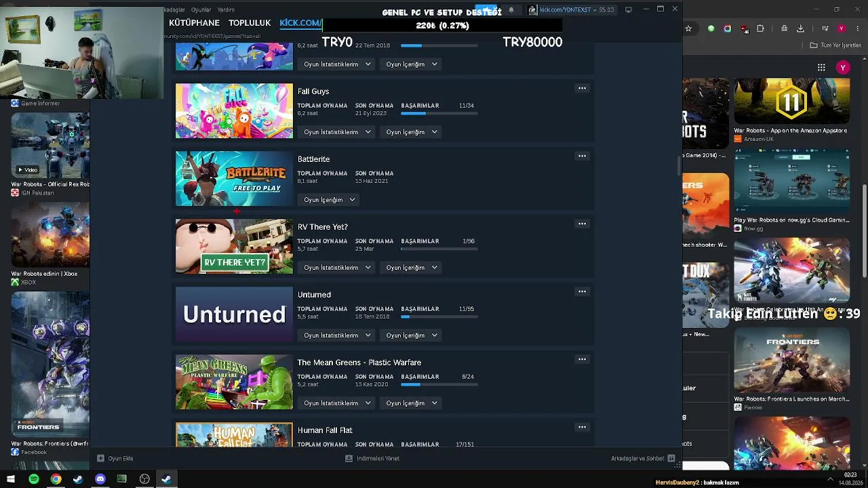
Task: Expand Oyun İstatistiklerim for The Mean Greens
Action: 337,403
